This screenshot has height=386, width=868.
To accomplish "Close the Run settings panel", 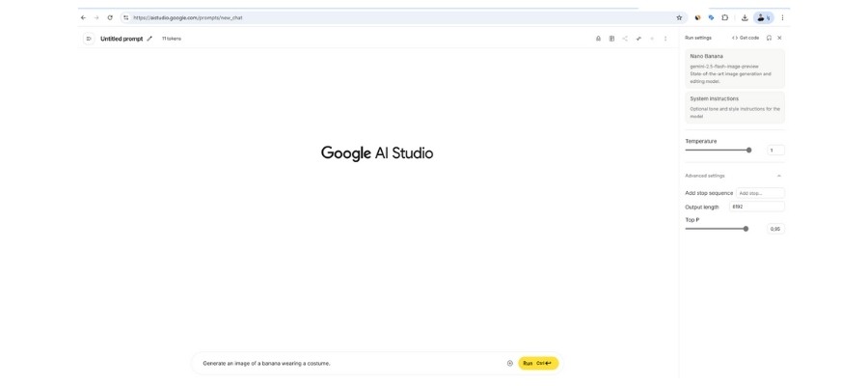I will pos(779,38).
